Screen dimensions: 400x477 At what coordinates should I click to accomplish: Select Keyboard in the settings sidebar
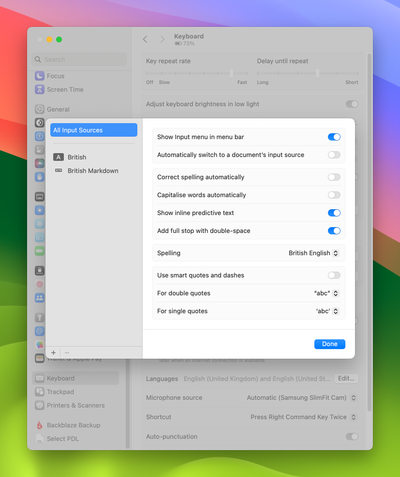75,378
